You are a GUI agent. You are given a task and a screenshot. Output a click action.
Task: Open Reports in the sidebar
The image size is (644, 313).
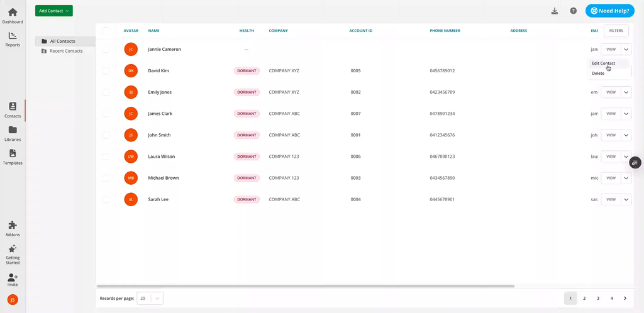click(13, 36)
